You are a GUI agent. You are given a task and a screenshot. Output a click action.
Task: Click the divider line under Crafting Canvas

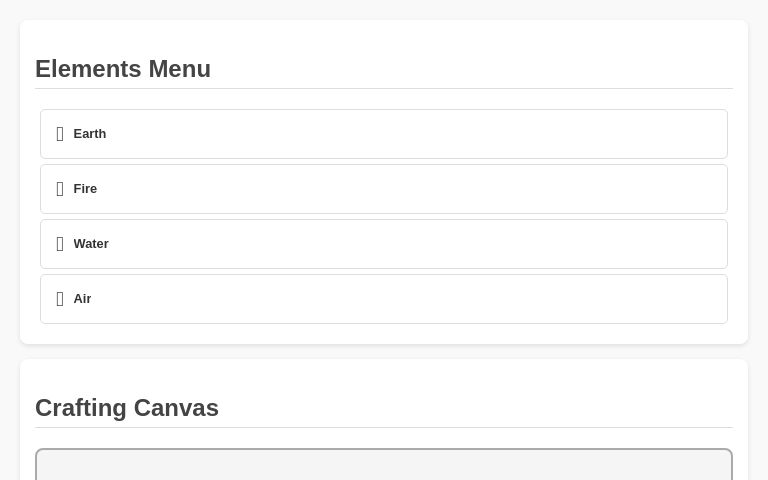click(384, 427)
